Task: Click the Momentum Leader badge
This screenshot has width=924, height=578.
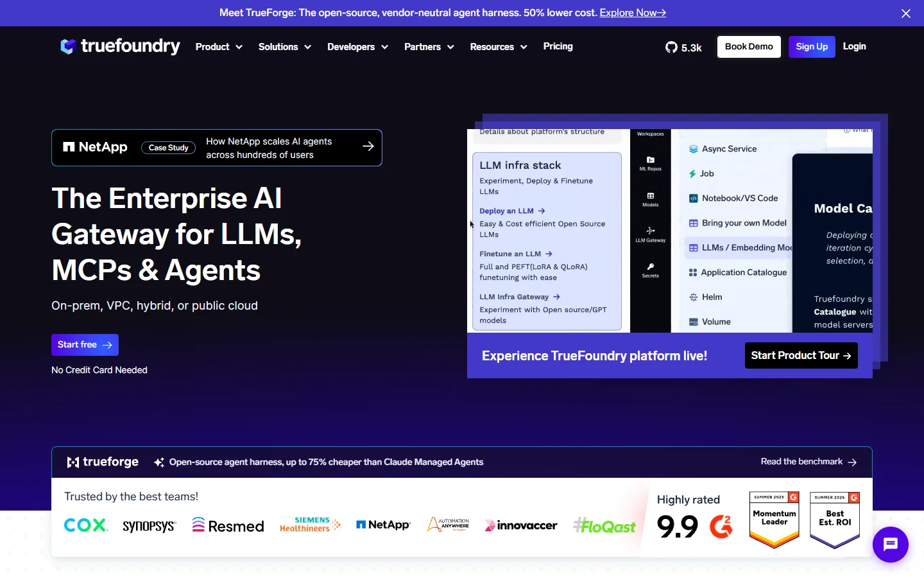Action: pyautogui.click(x=774, y=520)
